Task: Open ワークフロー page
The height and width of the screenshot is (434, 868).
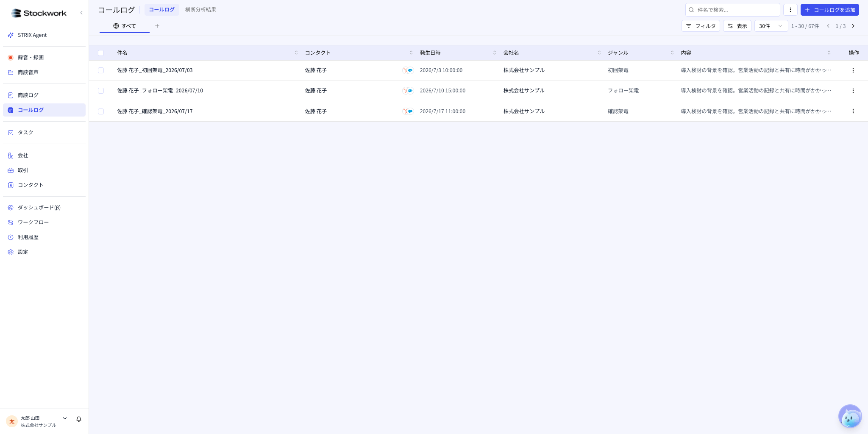Action: coord(44,222)
